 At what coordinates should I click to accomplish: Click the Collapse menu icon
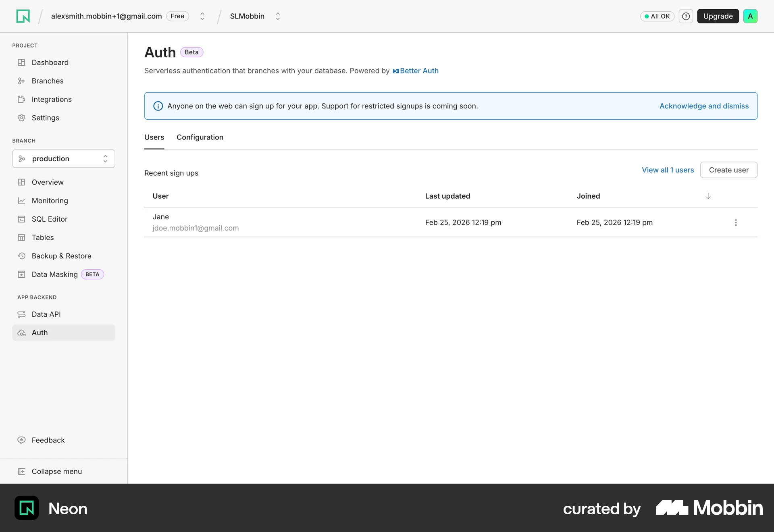(21, 472)
